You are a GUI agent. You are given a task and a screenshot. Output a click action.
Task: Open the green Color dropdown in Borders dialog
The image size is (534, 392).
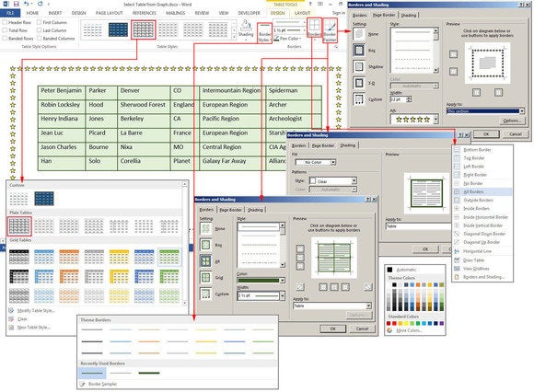pos(282,281)
